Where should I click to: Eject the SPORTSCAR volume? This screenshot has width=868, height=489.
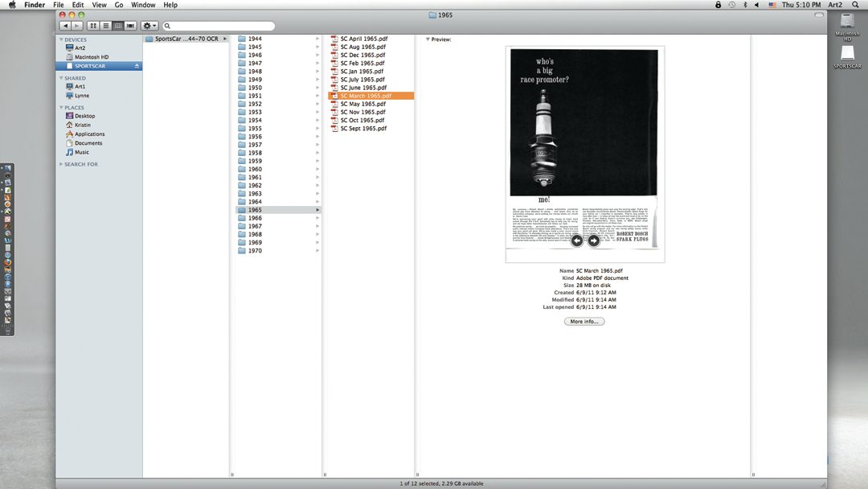coord(137,66)
